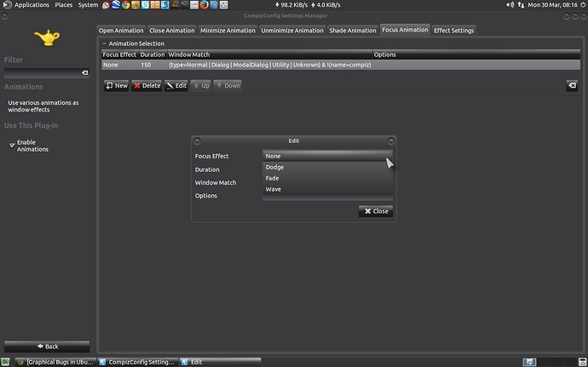Click the Down button
The image size is (588, 367).
(228, 85)
